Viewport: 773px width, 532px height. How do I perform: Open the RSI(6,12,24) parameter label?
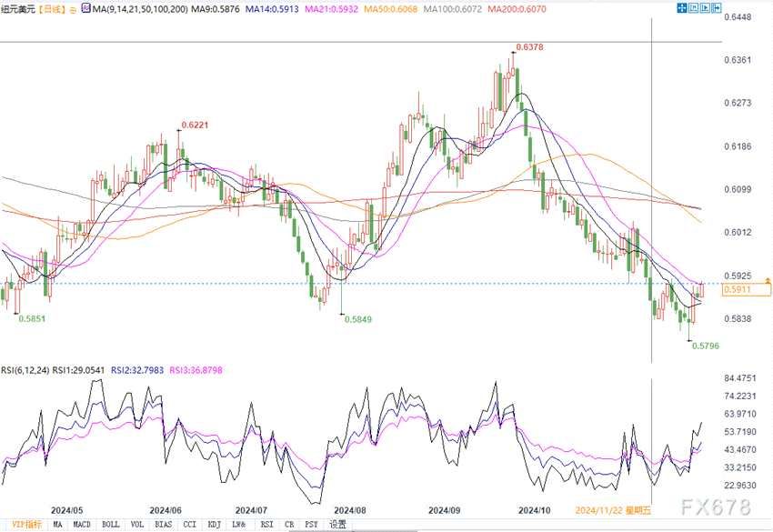click(x=25, y=370)
